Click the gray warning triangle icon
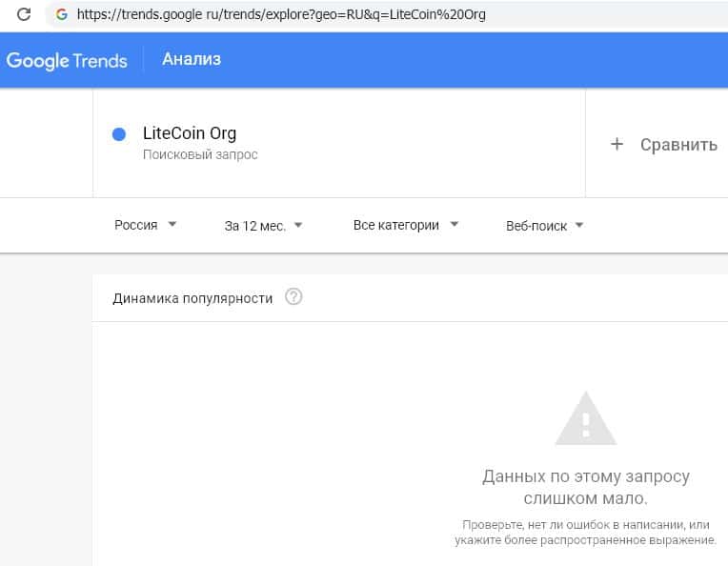Viewport: 728px width, 566px height. pos(586,417)
